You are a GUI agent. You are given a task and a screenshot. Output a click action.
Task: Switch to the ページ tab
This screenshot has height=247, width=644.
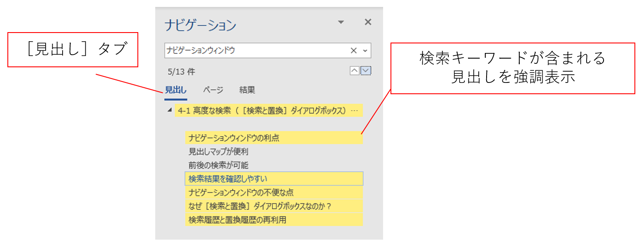tap(213, 90)
